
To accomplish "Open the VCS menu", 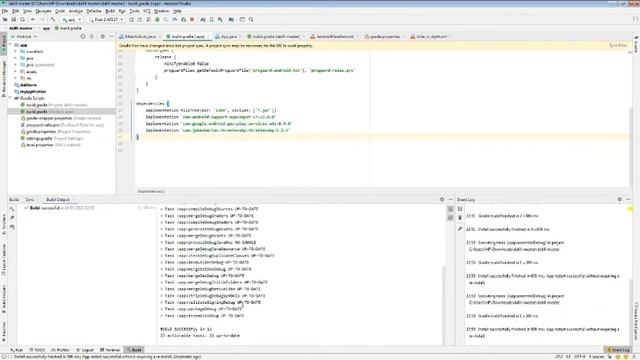I will [147, 11].
